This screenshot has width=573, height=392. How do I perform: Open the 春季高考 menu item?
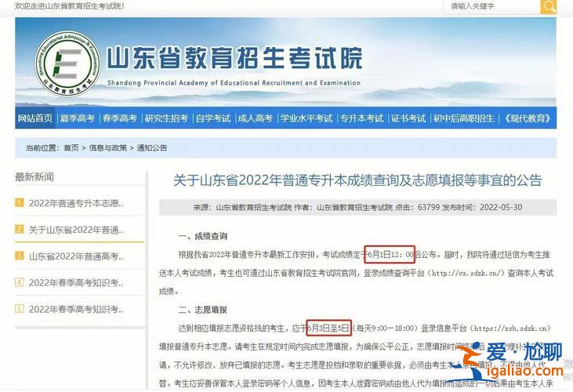coord(119,118)
